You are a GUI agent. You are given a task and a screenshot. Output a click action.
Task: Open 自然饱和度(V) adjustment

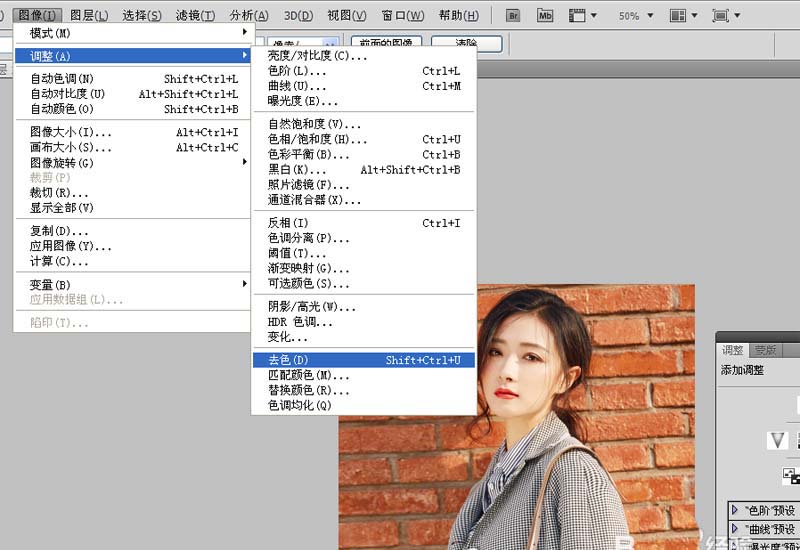tap(364, 124)
